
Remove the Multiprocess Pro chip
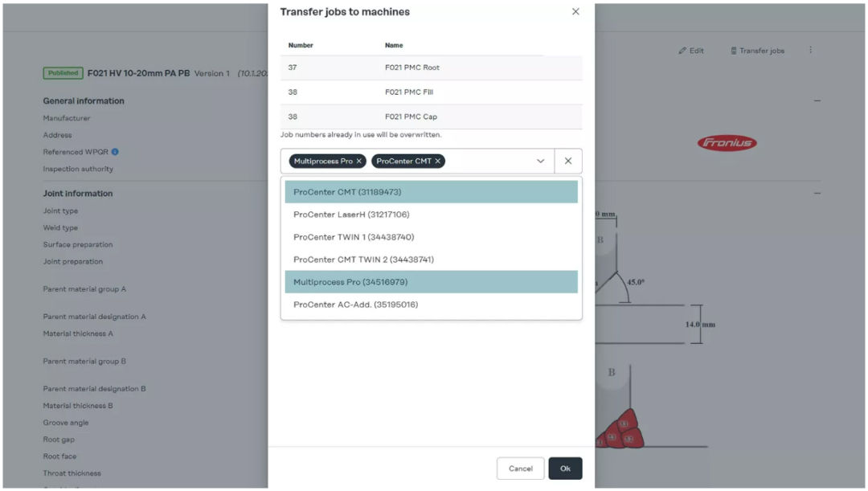[359, 162]
